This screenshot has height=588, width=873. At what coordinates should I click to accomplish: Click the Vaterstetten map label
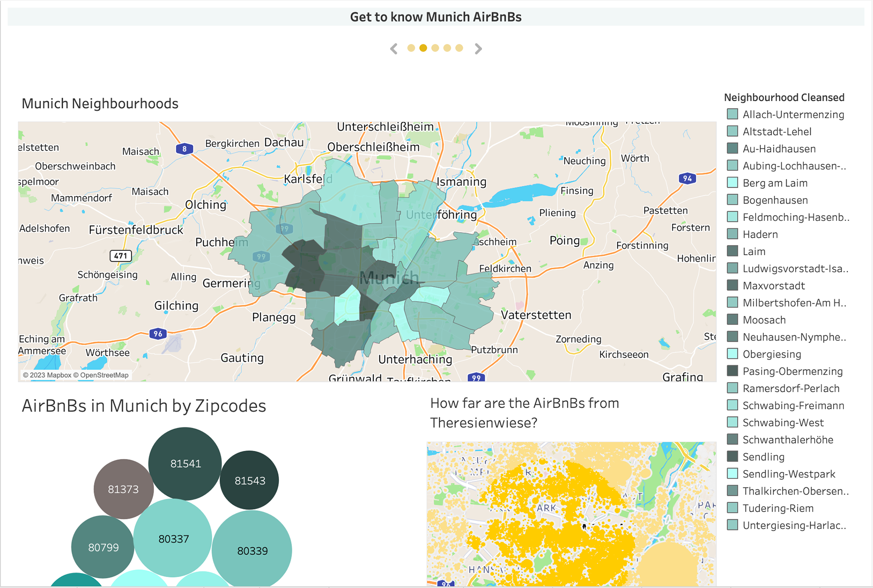point(536,314)
